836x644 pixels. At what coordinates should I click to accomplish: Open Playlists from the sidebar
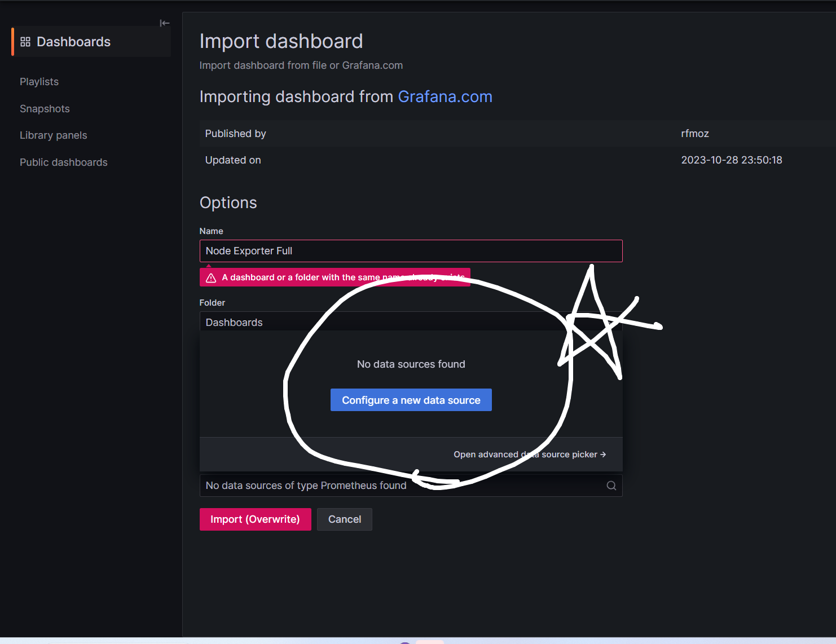(x=39, y=82)
